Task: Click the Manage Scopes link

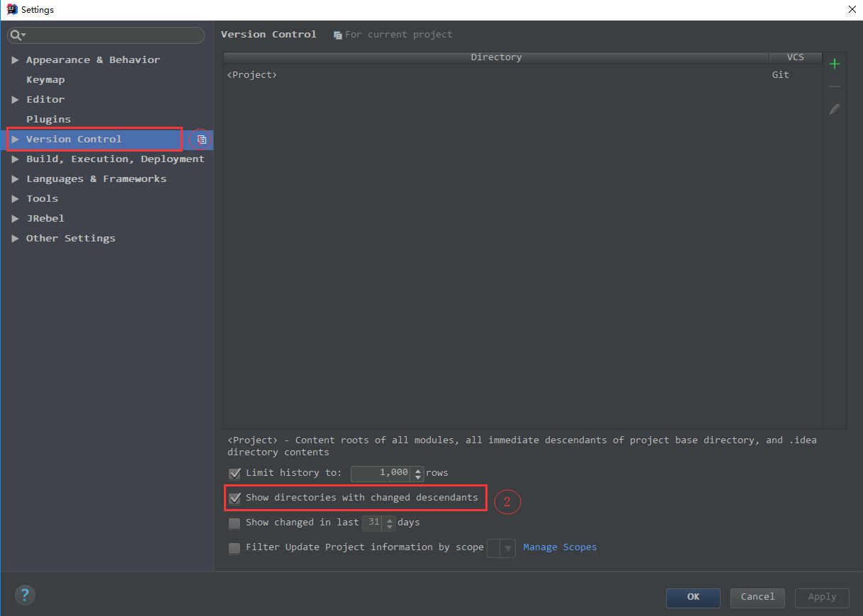Action: [560, 547]
